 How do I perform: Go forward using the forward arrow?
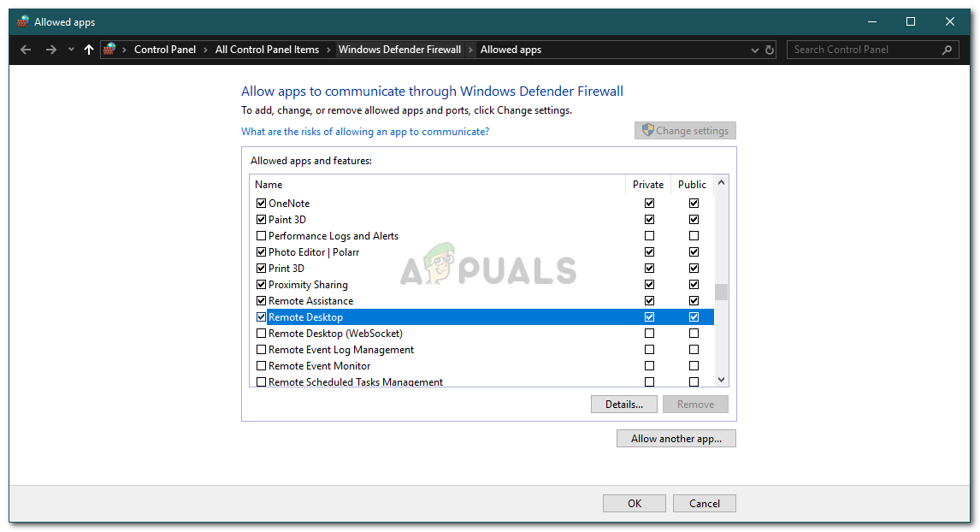point(51,50)
